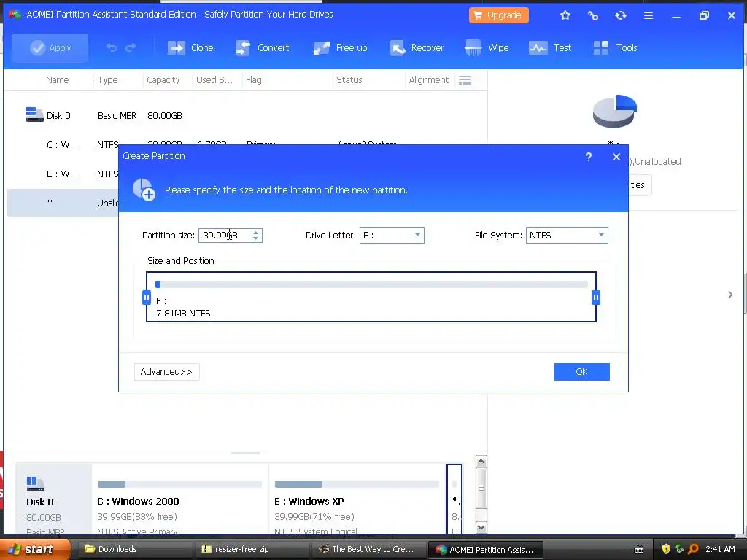Switch to The Best Way to Cre... taskbar window
747x560 pixels.
(369, 549)
